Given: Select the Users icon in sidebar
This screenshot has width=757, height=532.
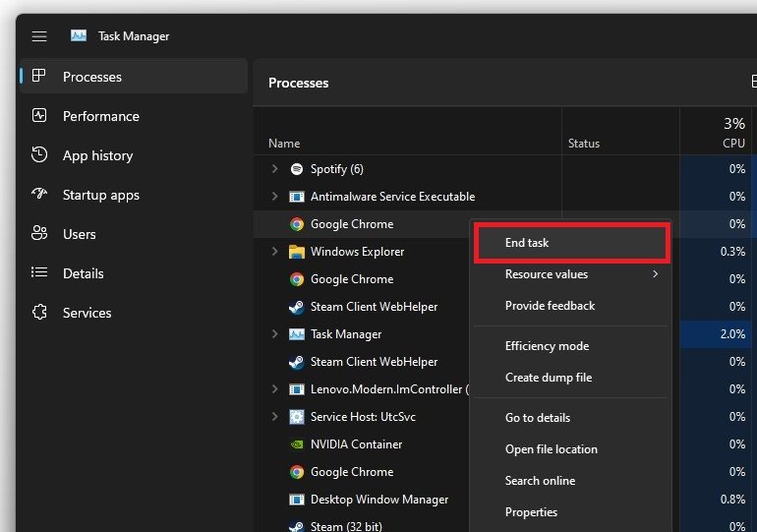Looking at the screenshot, I should point(39,234).
